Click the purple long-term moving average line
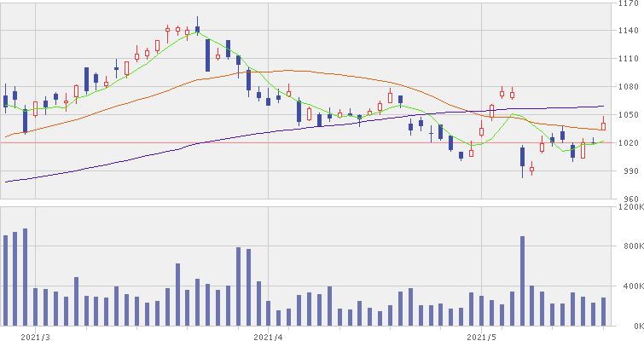The image size is (644, 341). [128, 158]
